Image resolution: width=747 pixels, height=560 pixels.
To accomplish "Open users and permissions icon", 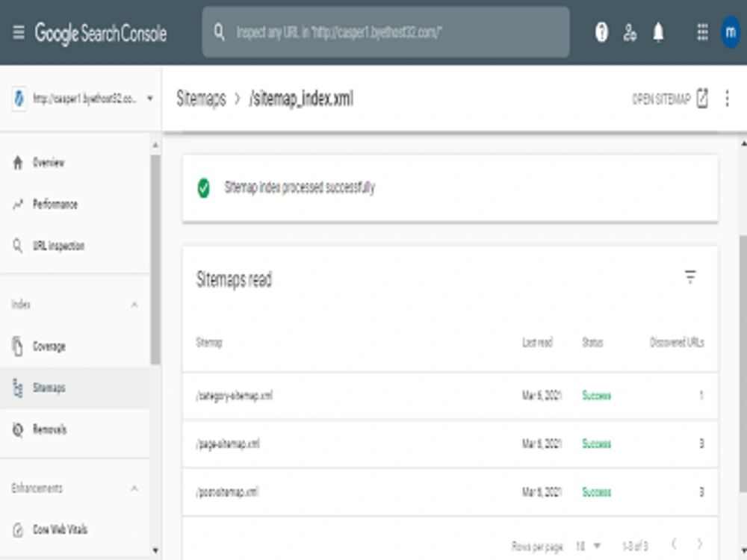I will 630,32.
